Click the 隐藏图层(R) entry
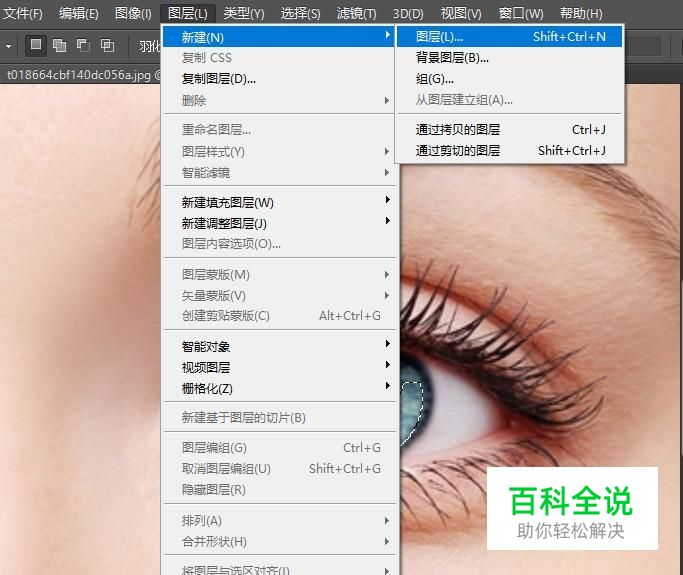 279,489
